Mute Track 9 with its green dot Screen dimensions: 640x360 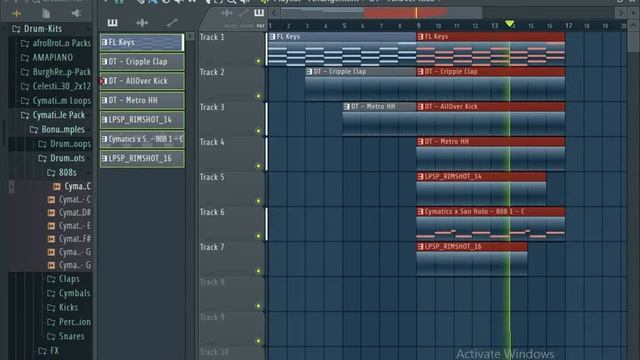[x=258, y=341]
